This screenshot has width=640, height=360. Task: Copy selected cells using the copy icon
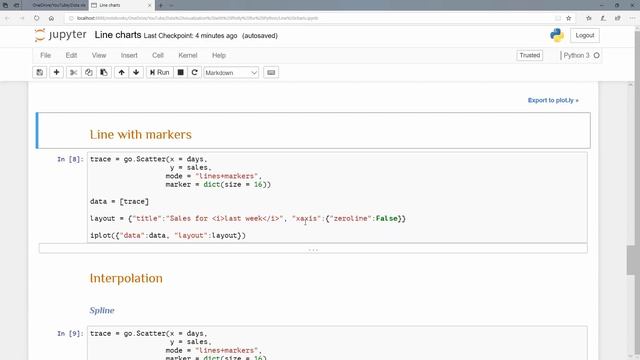(89, 73)
